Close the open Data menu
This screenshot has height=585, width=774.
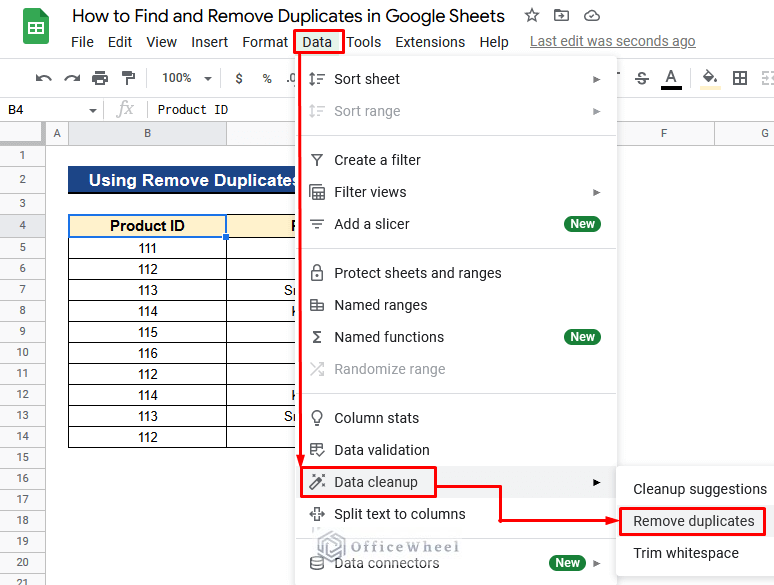point(317,42)
